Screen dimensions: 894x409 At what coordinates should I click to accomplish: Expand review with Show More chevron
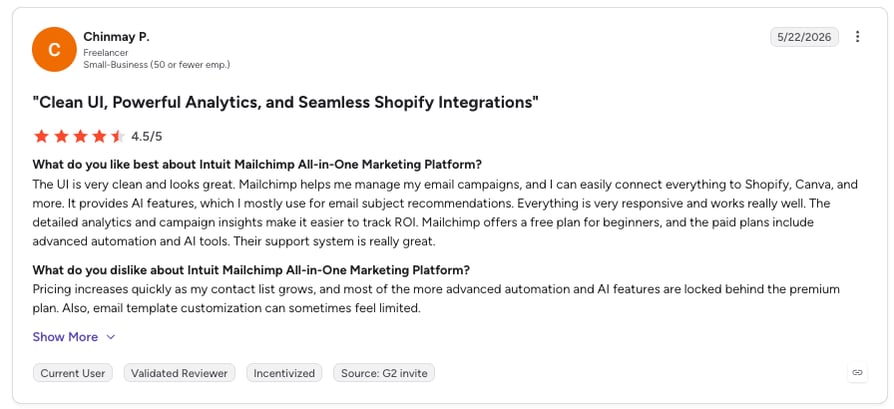(111, 337)
